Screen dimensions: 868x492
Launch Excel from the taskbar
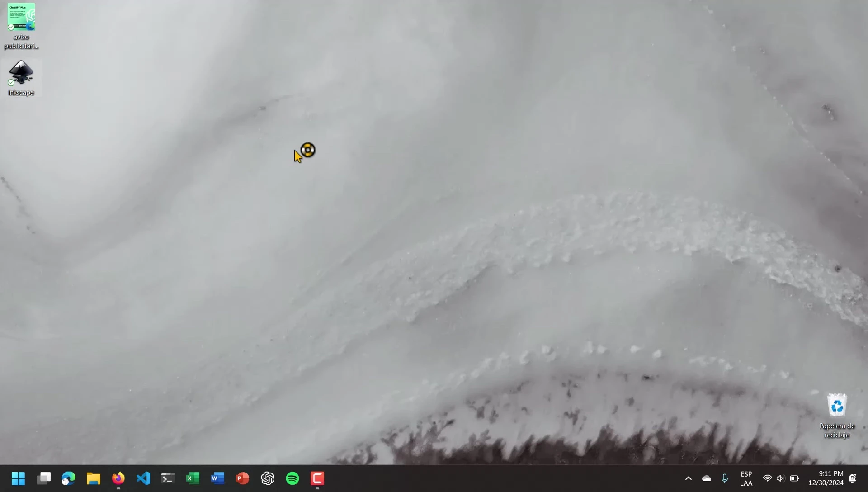pyautogui.click(x=193, y=478)
